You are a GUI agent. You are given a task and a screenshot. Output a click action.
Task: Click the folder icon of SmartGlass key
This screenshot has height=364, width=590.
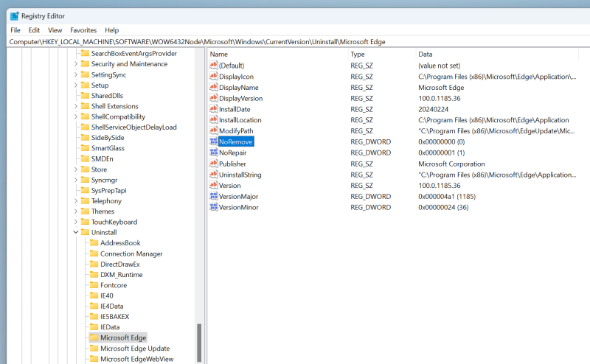coord(85,148)
